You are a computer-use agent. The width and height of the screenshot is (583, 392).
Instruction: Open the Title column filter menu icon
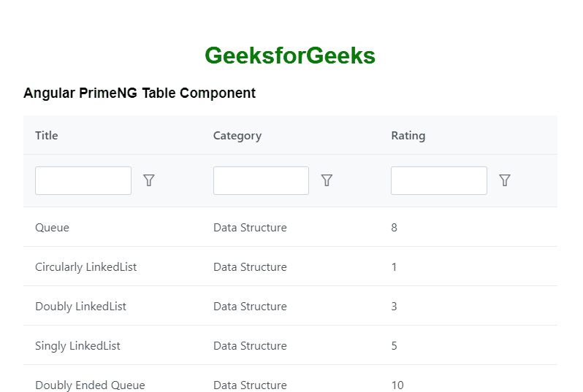[149, 180]
